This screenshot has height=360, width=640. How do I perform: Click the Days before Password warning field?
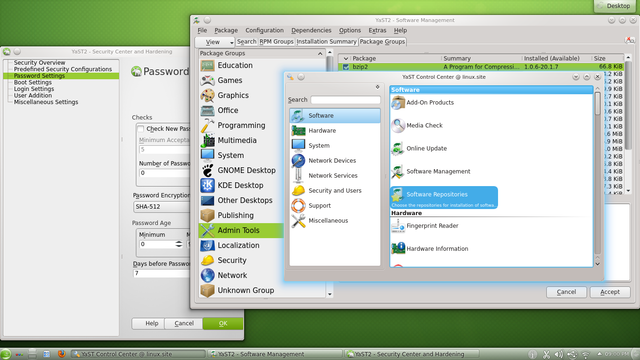(x=162, y=273)
